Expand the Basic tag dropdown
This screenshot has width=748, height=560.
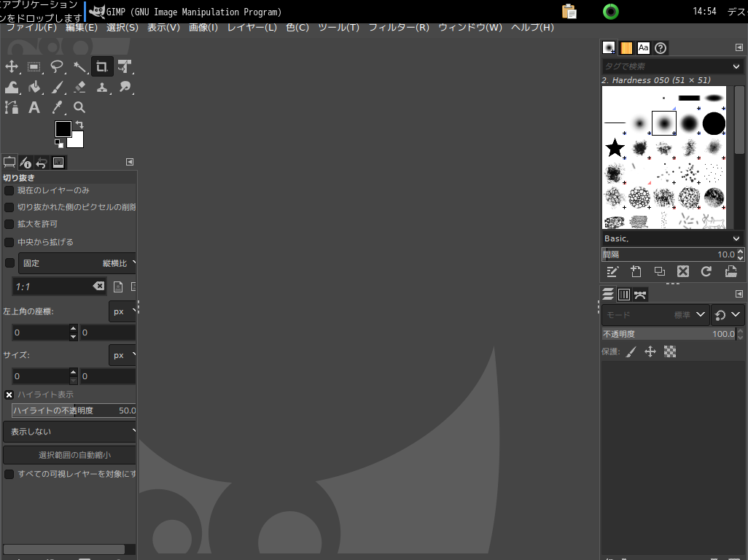tap(736, 238)
